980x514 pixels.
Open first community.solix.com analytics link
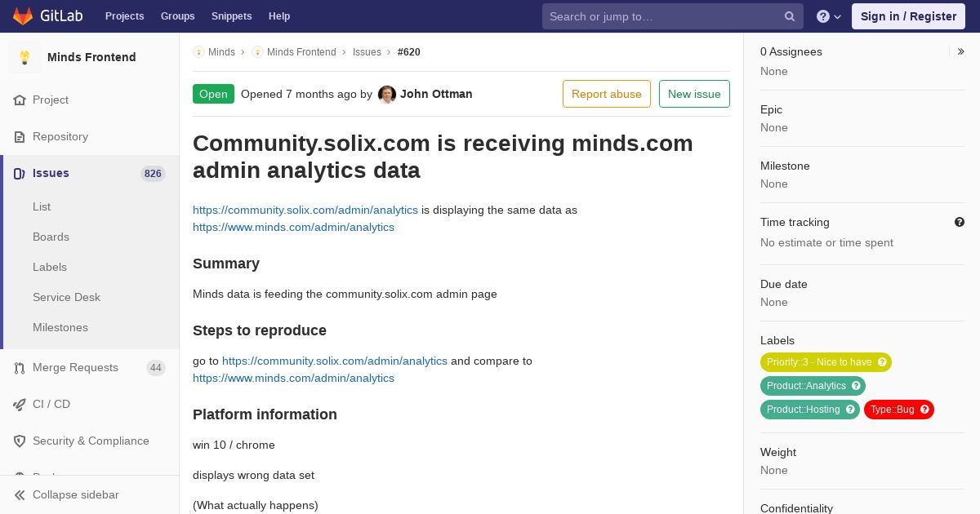point(305,210)
